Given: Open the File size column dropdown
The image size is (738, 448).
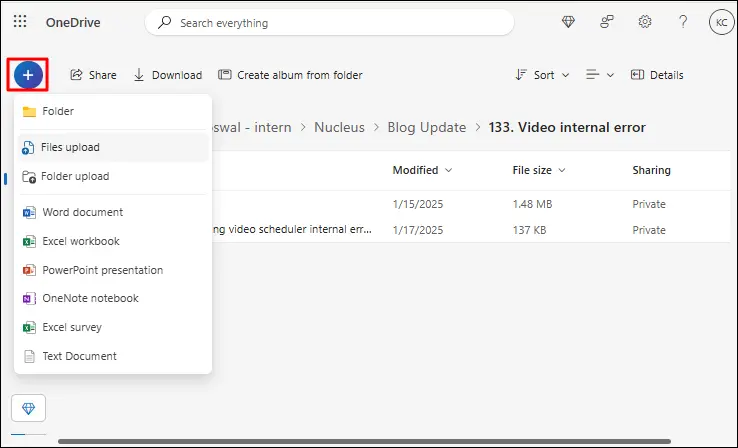Looking at the screenshot, I should tap(539, 170).
